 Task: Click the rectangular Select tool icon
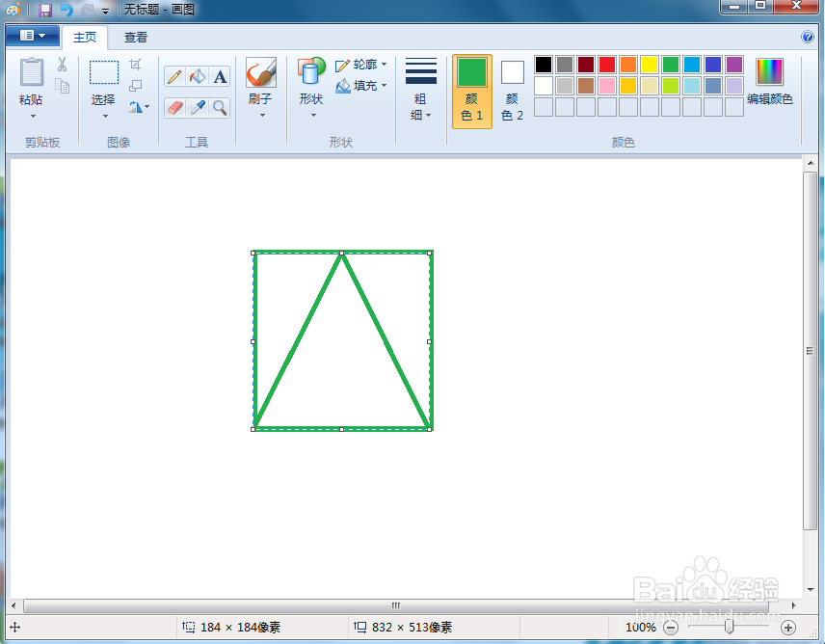(104, 72)
